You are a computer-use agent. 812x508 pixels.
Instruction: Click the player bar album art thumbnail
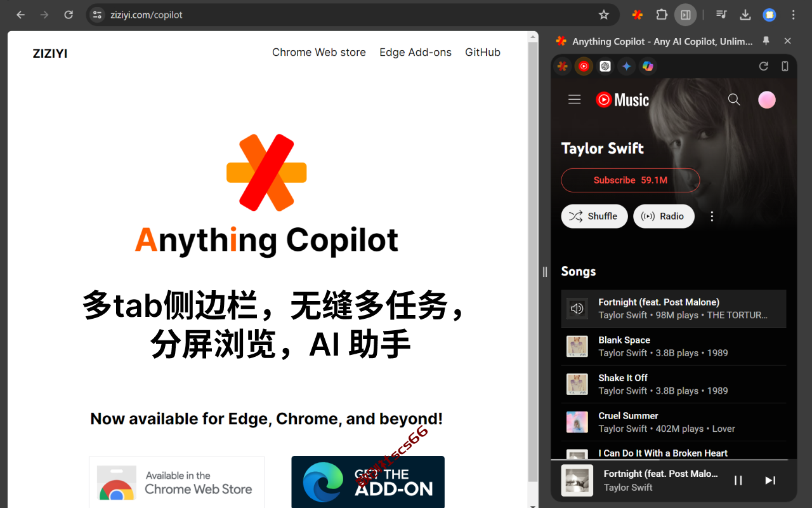tap(577, 481)
